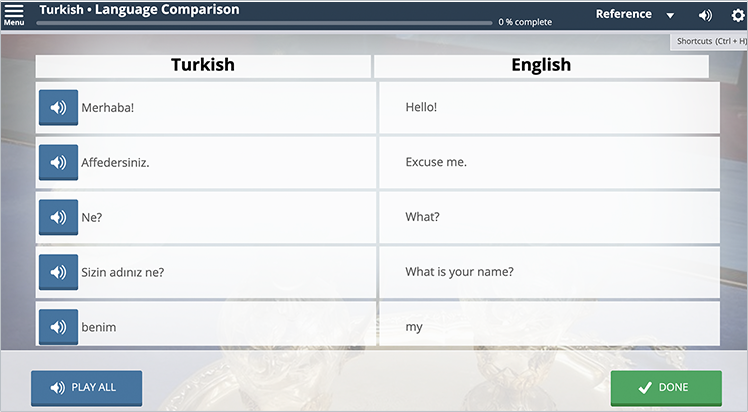
Task: Play audio for Merhaba!
Action: pyautogui.click(x=58, y=108)
